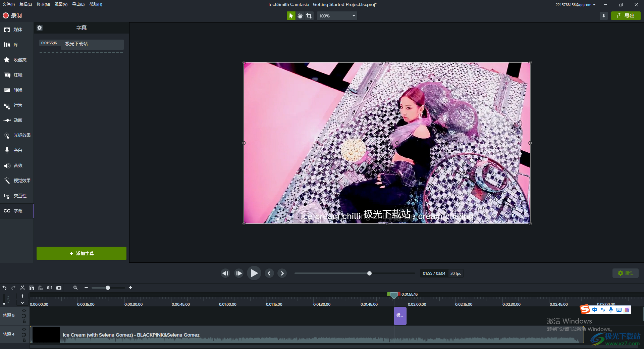This screenshot has width=644, height=349.
Task: Zoom out the timeline with minus
Action: 86,288
